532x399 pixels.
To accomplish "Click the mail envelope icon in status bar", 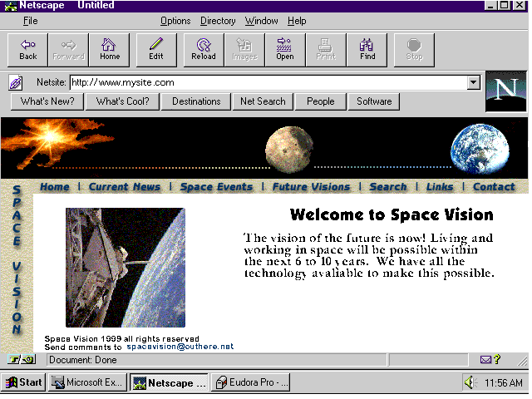I will coord(485,360).
